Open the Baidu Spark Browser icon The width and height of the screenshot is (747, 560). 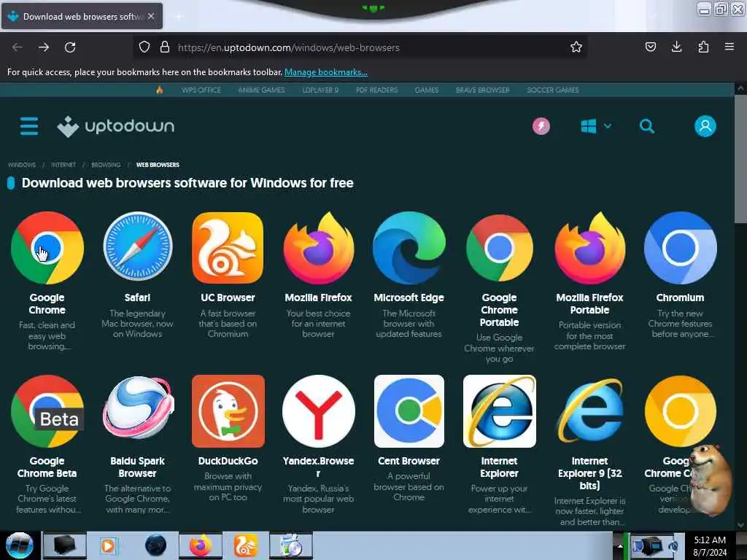[138, 408]
